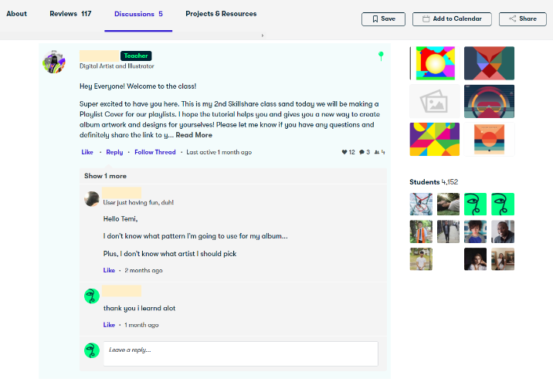Open the colorful geometric yellow-purple project thumbnail
This screenshot has height=392, width=553.
coord(435,139)
